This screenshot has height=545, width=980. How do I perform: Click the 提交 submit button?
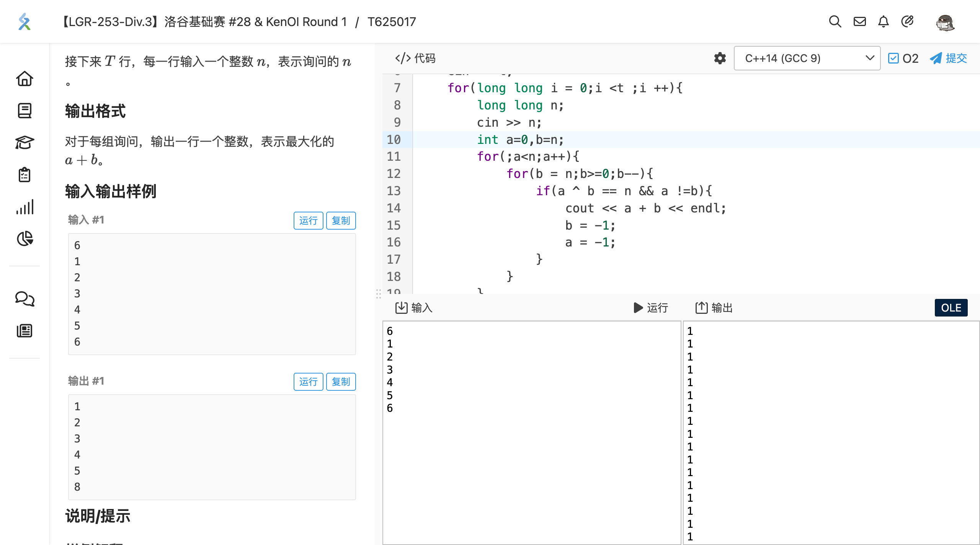(x=949, y=58)
